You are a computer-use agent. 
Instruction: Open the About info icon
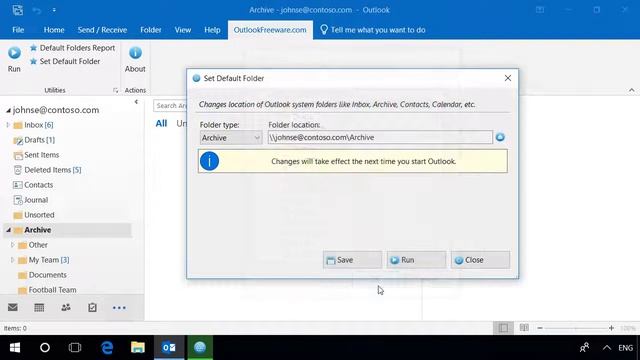(135, 53)
